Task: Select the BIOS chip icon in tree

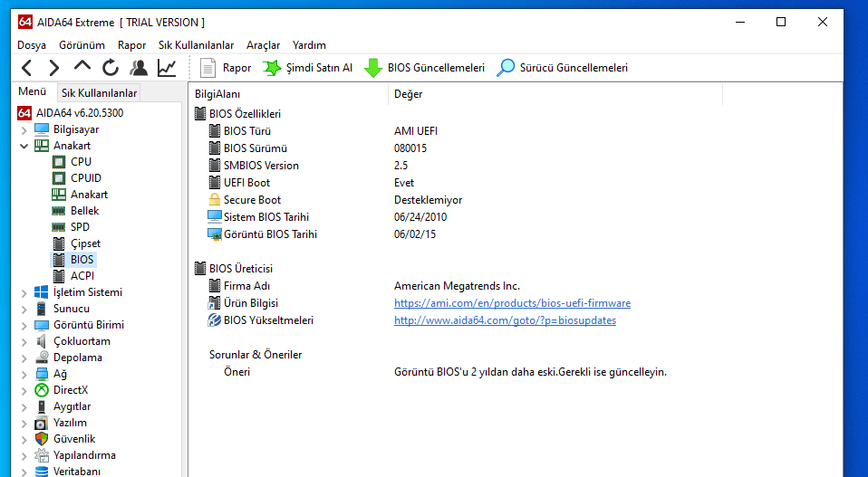Action: tap(59, 260)
